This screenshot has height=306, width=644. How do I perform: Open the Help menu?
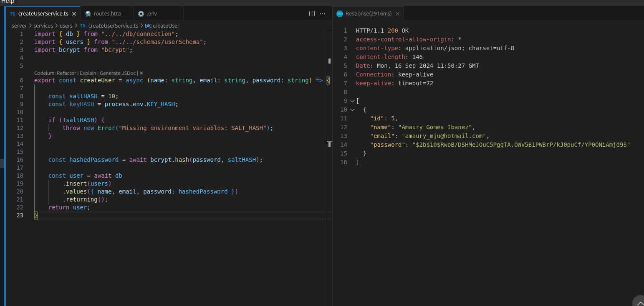coord(8,2)
